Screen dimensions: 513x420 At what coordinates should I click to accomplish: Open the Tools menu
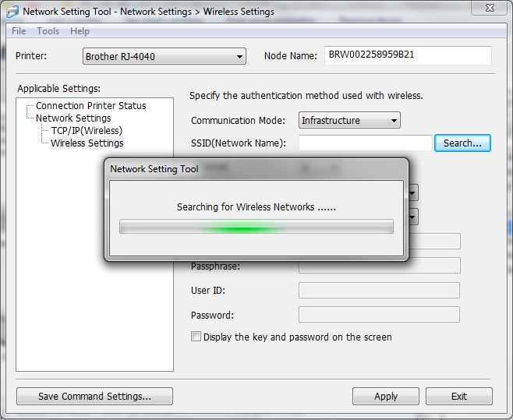coord(48,31)
